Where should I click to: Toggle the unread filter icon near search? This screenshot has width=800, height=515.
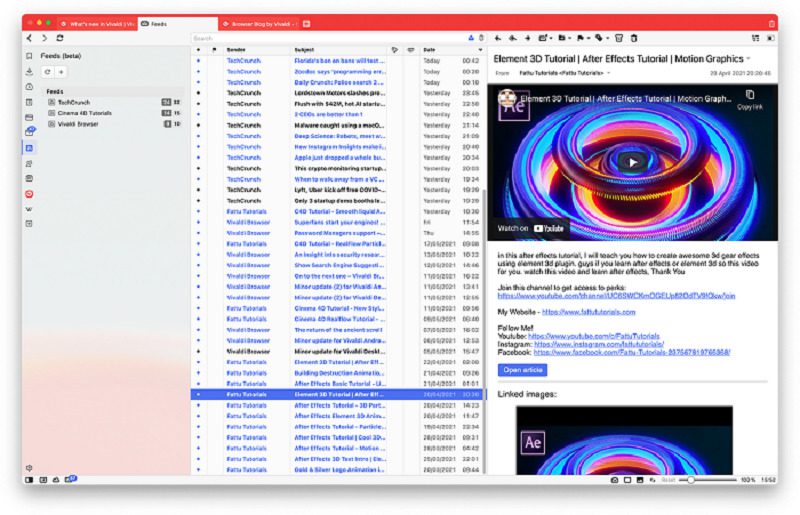coord(470,38)
